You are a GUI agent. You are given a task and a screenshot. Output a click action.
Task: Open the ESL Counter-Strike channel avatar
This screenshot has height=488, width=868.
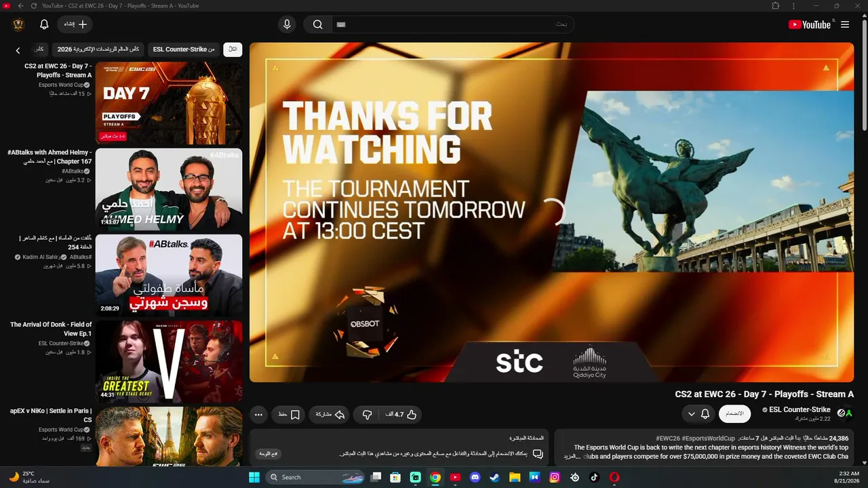[844, 413]
